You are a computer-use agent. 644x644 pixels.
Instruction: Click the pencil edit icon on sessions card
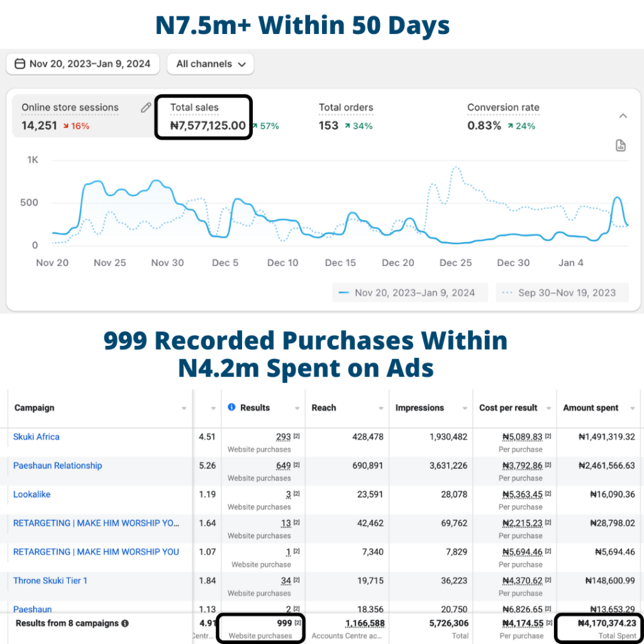click(x=146, y=108)
